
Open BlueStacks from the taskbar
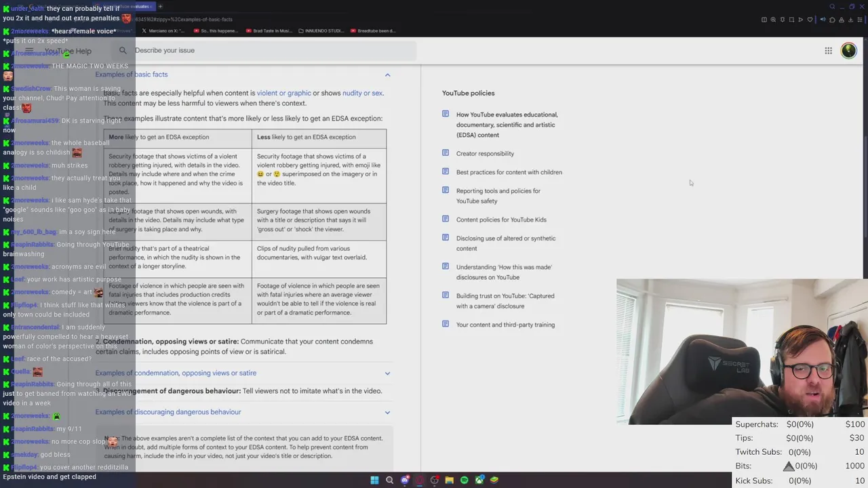[x=494, y=480]
